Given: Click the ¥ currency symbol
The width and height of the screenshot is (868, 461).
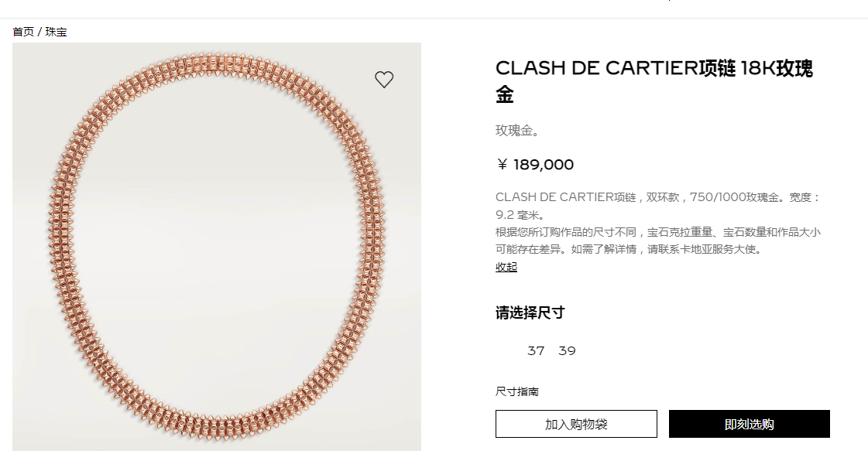Looking at the screenshot, I should 502,165.
